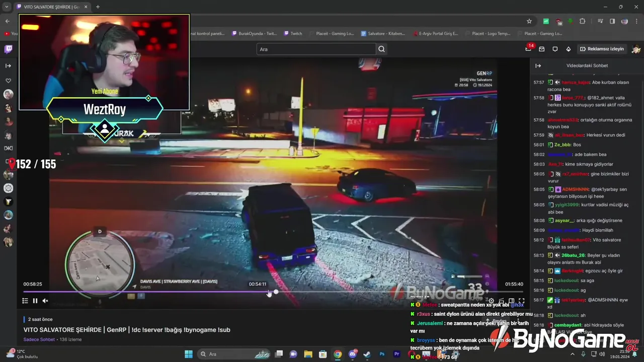Viewport: 644px width, 362px height.
Task: Mute the video player volume
Action: coord(45,301)
